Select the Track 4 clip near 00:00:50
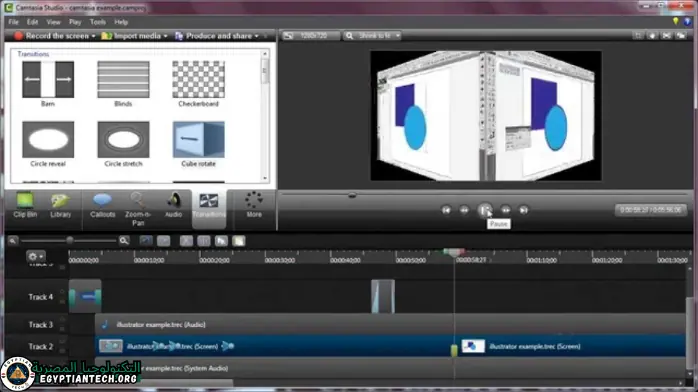 pyautogui.click(x=383, y=296)
